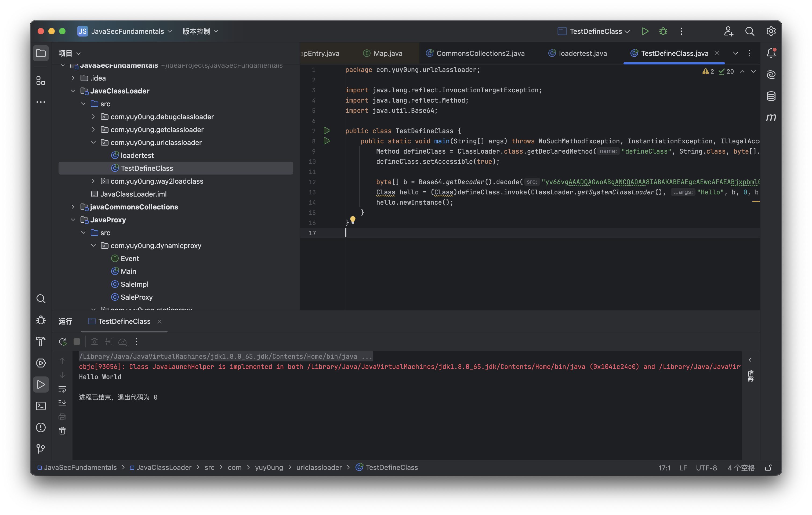Open the Terminal tool window
812x515 pixels.
(x=41, y=406)
